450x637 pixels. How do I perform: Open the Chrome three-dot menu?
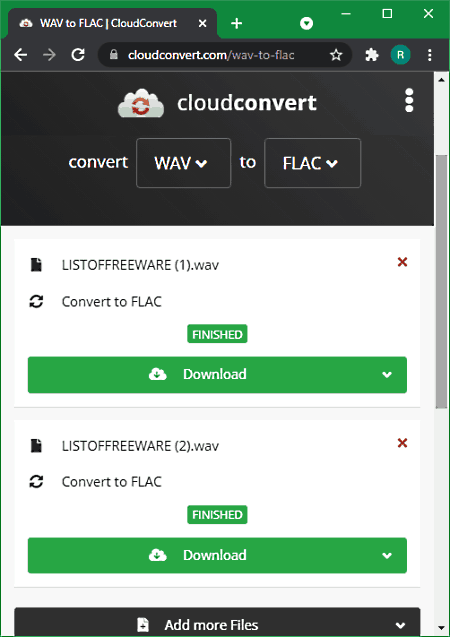[x=430, y=55]
